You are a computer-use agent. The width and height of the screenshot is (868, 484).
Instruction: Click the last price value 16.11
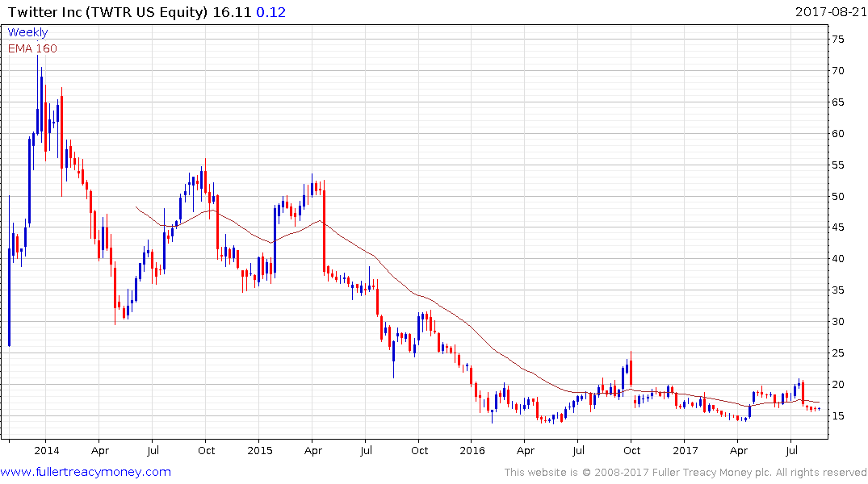tap(232, 11)
